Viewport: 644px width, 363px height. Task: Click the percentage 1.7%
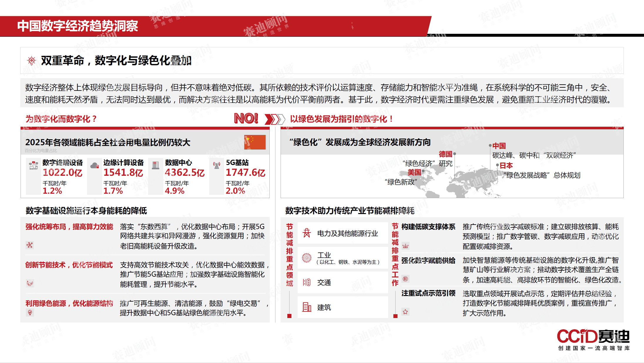coord(113,191)
